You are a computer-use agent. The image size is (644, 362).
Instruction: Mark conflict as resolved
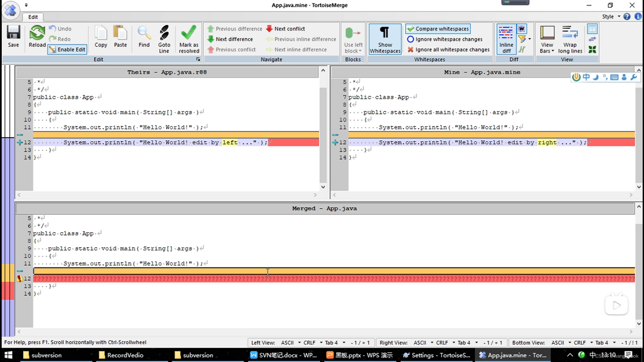click(189, 39)
